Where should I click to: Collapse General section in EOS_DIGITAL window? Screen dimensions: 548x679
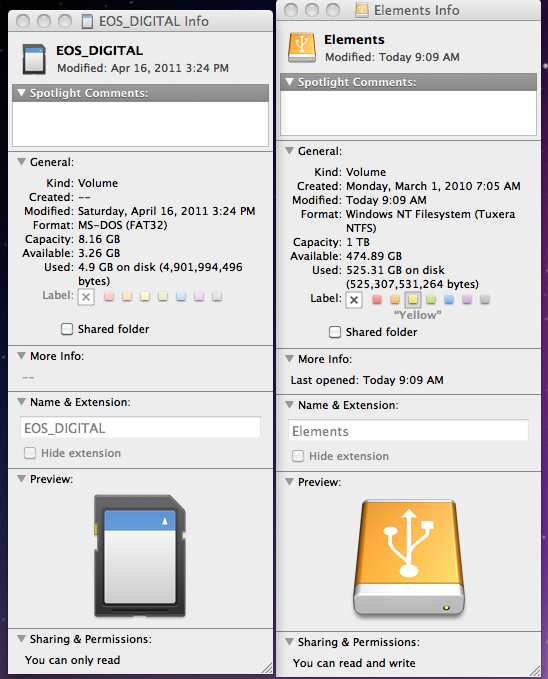pyautogui.click(x=21, y=162)
